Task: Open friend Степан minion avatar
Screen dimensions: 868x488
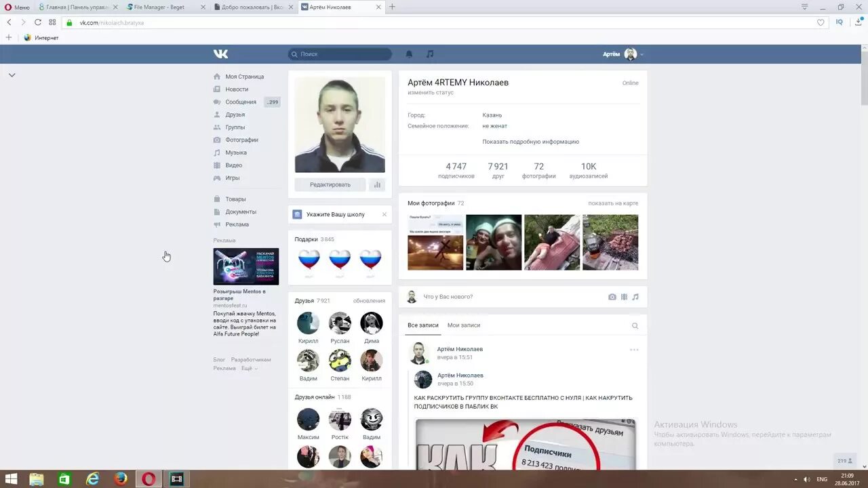Action: click(340, 361)
